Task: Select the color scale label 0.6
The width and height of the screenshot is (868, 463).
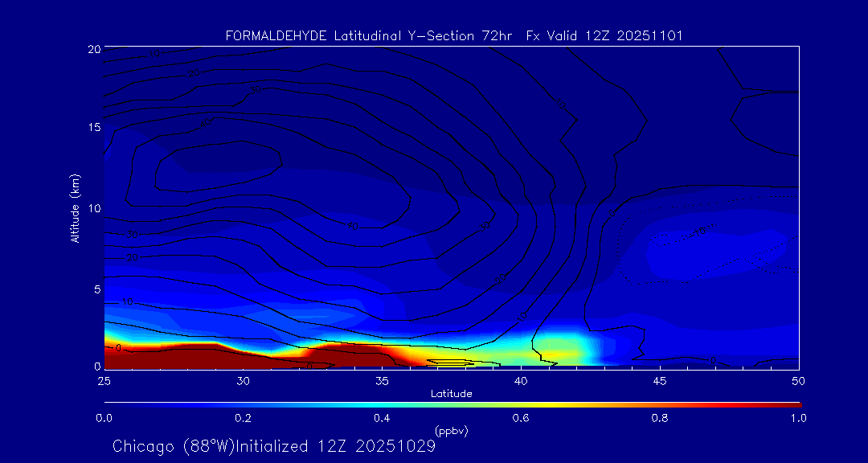Action: click(521, 418)
